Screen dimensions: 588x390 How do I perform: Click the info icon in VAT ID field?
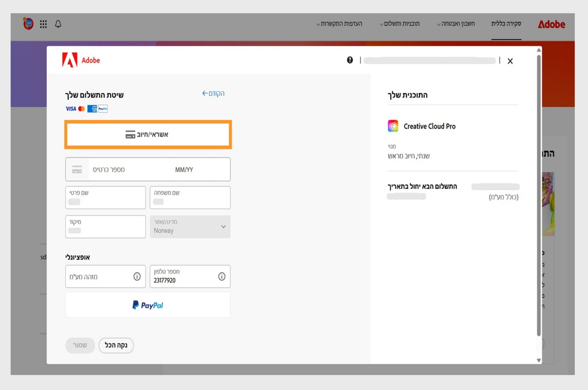pos(137,277)
